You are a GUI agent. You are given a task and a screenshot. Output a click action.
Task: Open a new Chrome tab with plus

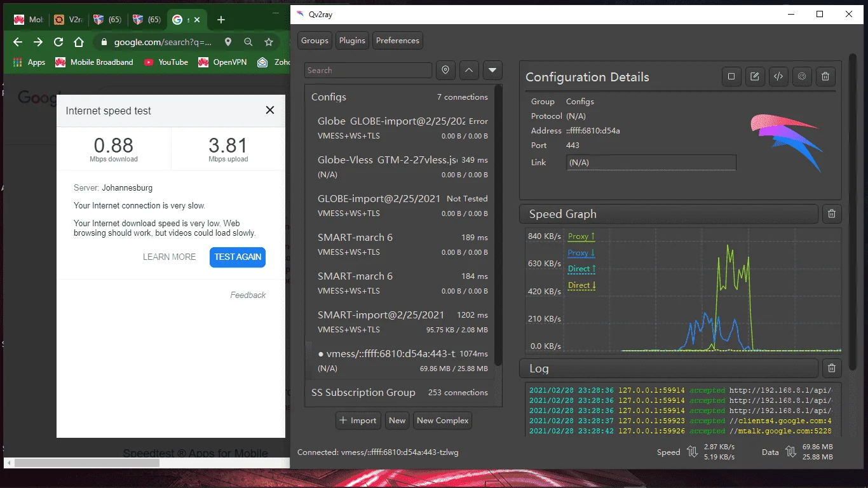tap(221, 20)
